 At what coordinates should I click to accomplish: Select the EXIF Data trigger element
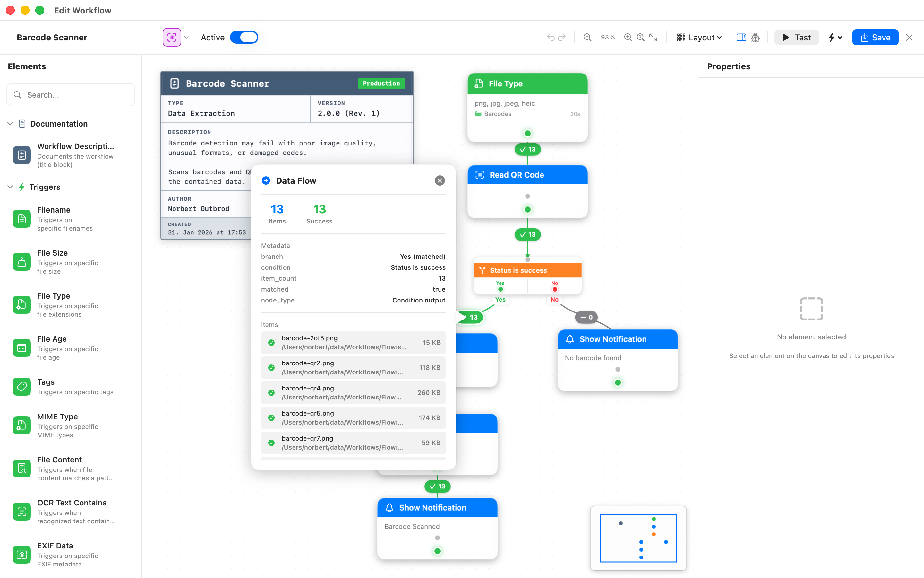(x=71, y=555)
